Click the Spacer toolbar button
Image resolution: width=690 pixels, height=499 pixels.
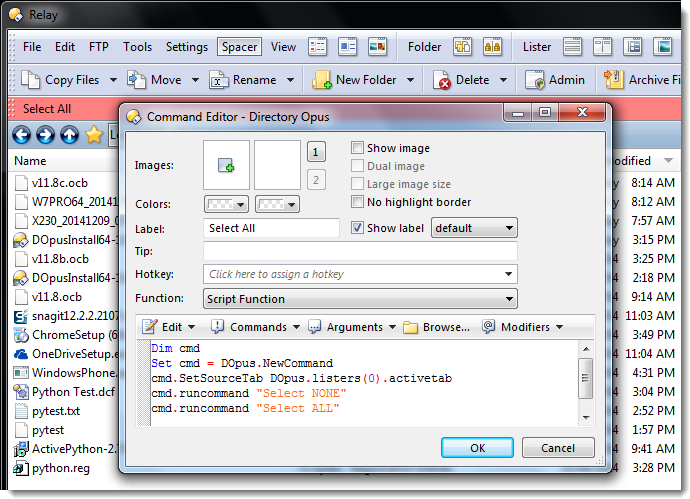pyautogui.click(x=239, y=47)
